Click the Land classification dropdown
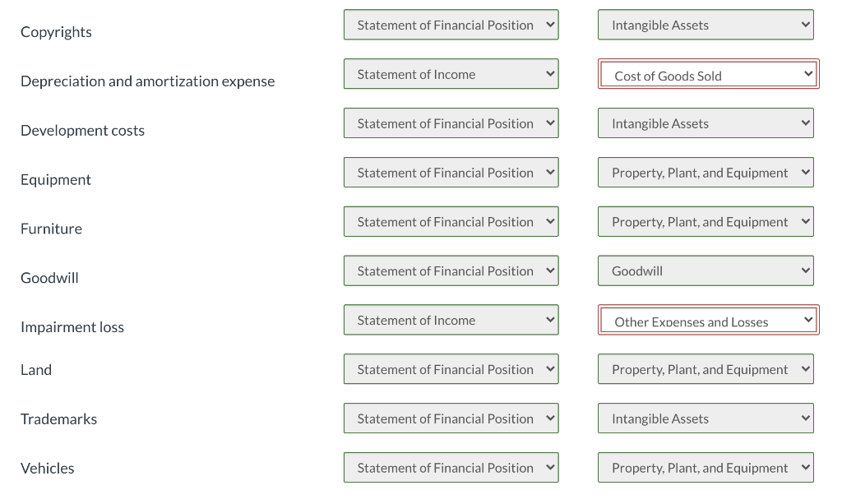This screenshot has height=504, width=842. click(x=706, y=369)
